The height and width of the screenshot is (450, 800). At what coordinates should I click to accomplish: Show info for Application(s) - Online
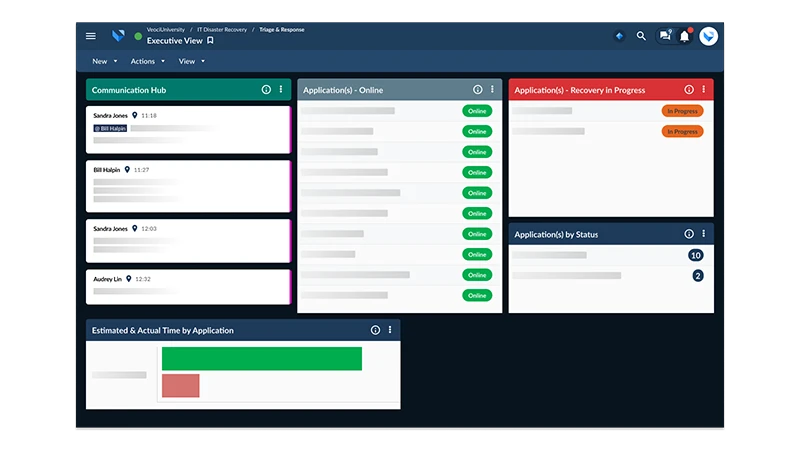coord(478,90)
